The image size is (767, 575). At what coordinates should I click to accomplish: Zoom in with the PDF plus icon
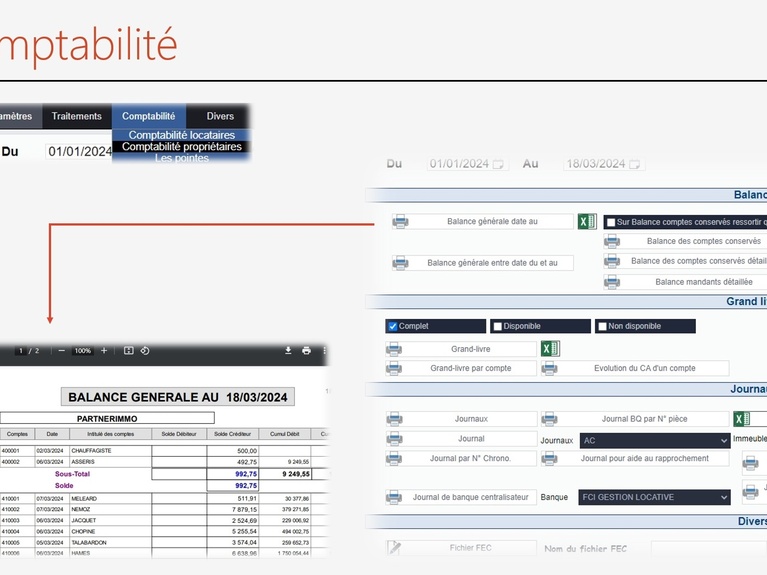click(104, 351)
